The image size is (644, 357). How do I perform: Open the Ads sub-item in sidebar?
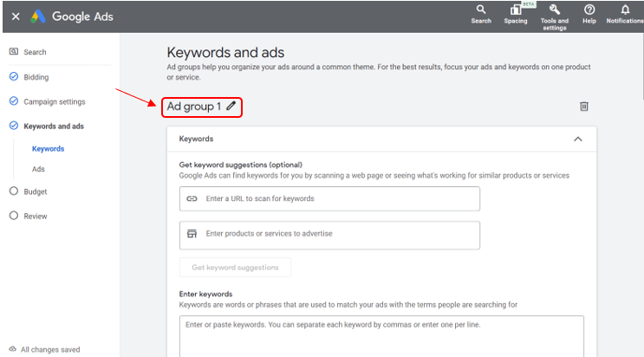click(x=38, y=169)
